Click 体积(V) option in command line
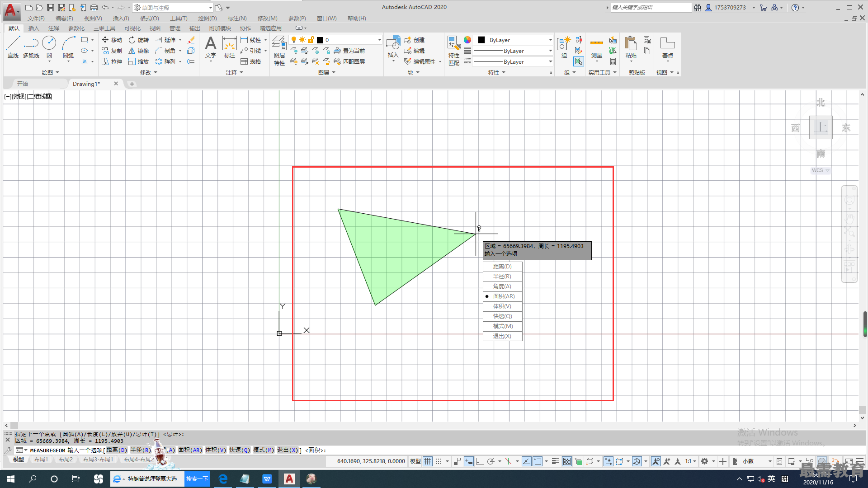Screen dimensions: 868x488 click(x=215, y=450)
